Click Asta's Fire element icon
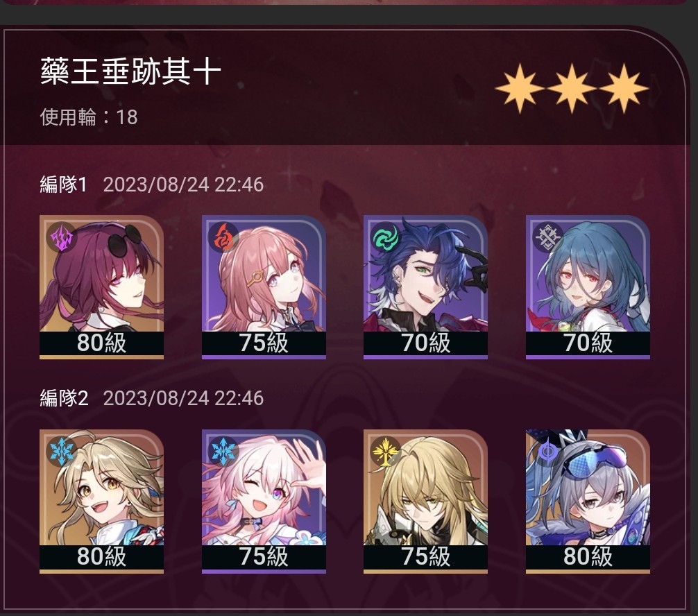 click(223, 238)
